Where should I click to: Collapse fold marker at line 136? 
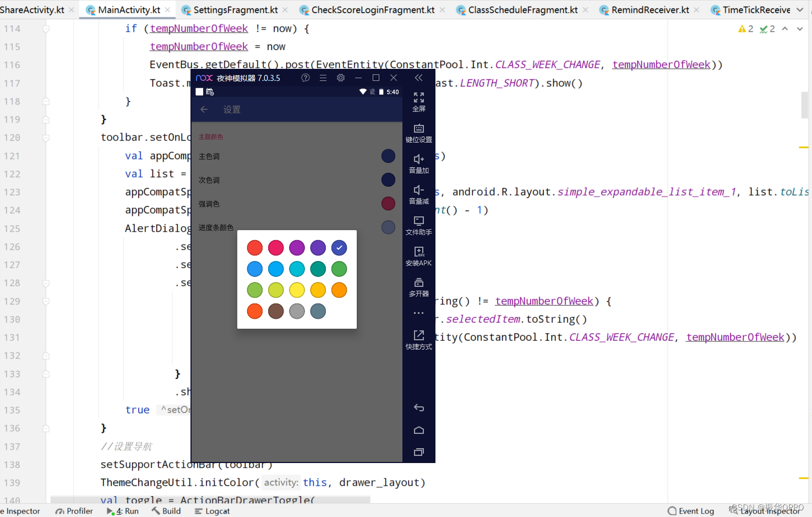click(x=46, y=428)
